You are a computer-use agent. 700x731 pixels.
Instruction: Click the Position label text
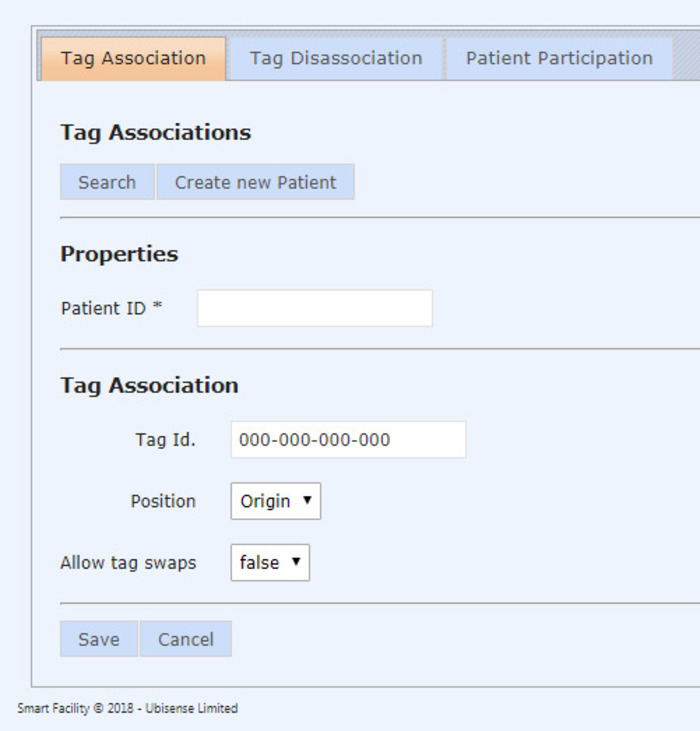(x=163, y=501)
